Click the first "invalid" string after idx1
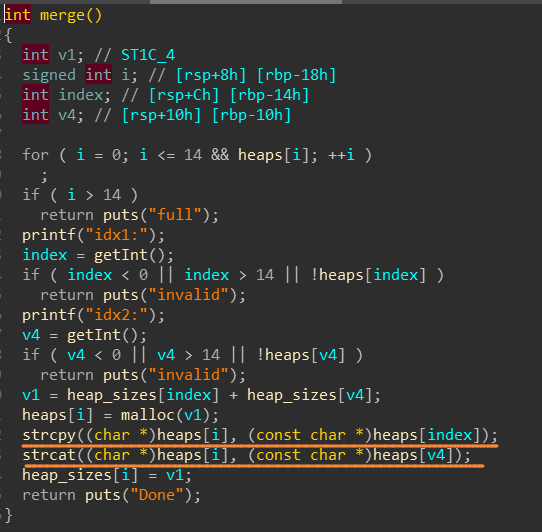 coord(188,295)
